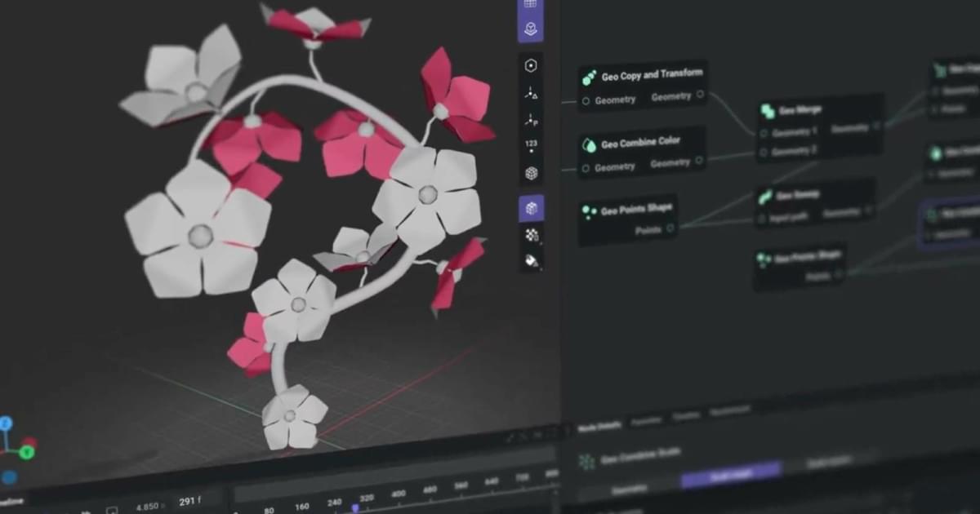The width and height of the screenshot is (980, 514).
Task: Open the checkerboard material display icon
Action: [532, 235]
